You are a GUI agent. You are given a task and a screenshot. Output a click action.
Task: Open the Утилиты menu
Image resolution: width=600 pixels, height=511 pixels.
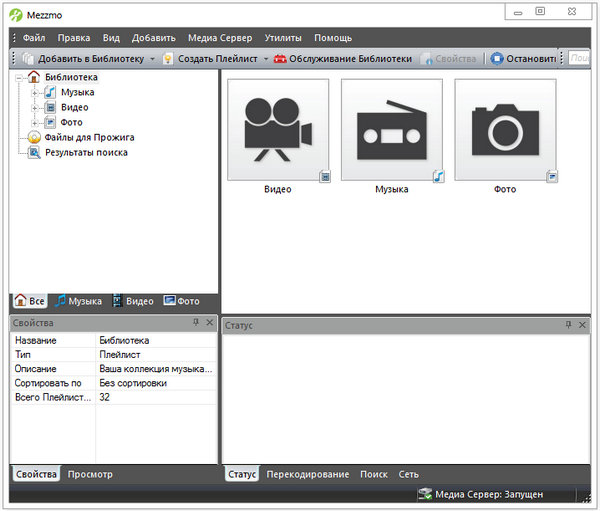click(x=283, y=38)
